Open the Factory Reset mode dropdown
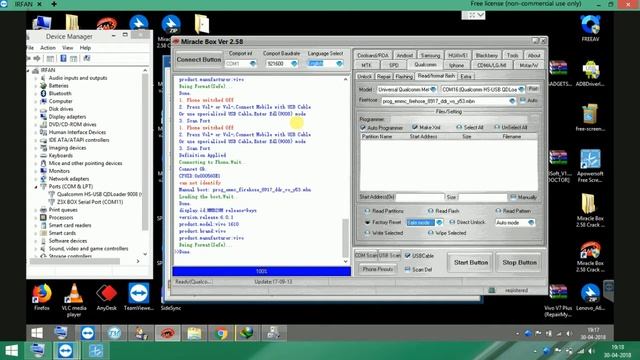This screenshot has height=360, width=640. pos(439,222)
